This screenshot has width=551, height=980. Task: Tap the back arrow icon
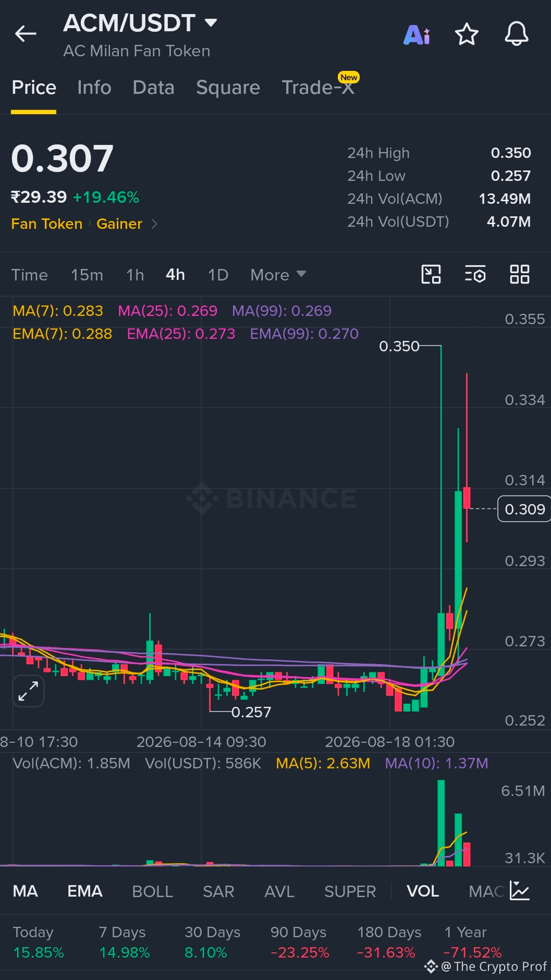26,34
